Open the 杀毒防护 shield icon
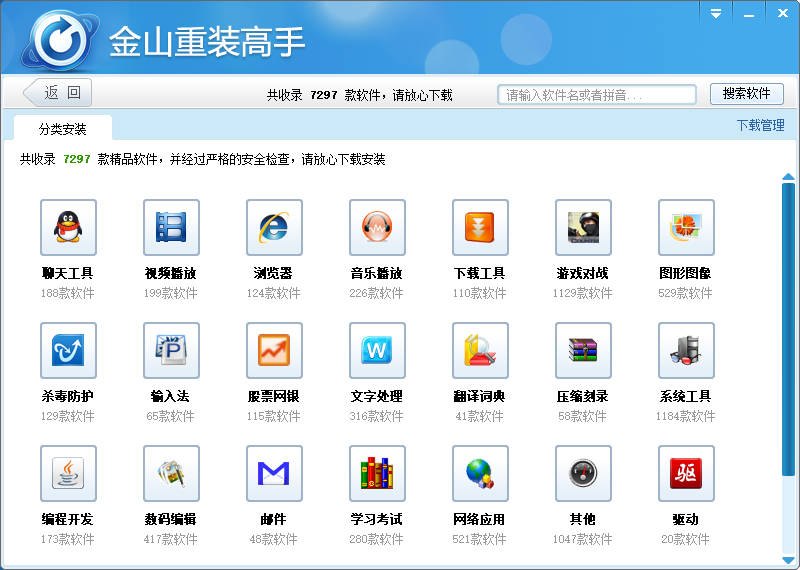The height and width of the screenshot is (570, 800). (68, 351)
